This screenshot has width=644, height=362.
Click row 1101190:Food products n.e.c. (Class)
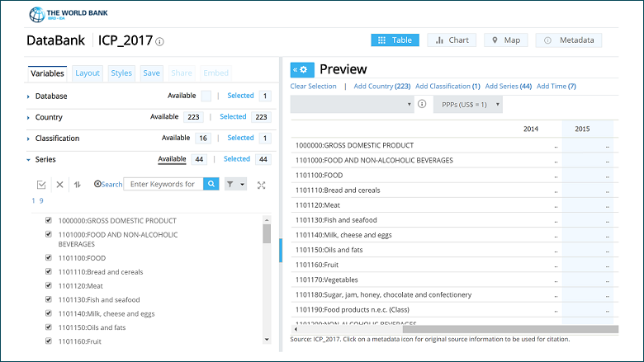(x=455, y=310)
